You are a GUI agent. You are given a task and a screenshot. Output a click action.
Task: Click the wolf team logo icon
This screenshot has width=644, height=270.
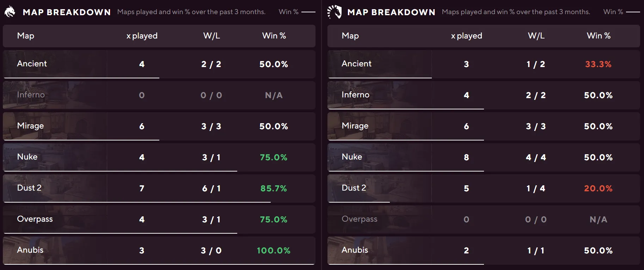[10, 12]
